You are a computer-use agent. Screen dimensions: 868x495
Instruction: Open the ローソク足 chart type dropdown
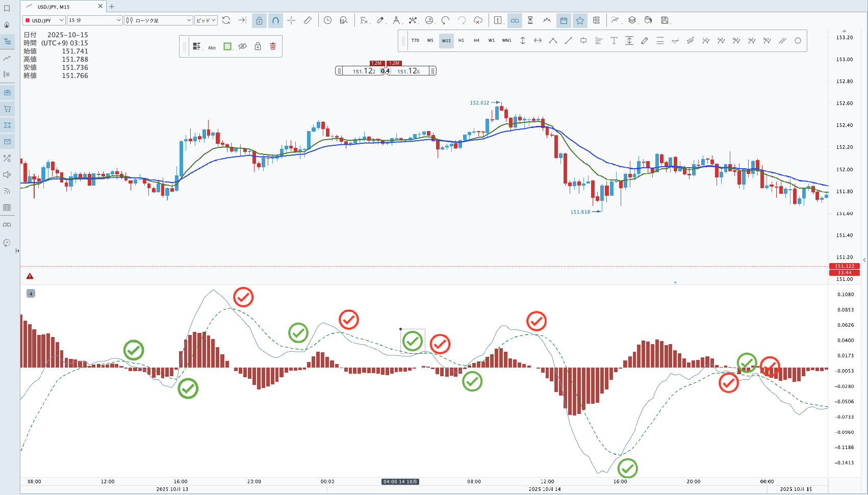tap(158, 20)
